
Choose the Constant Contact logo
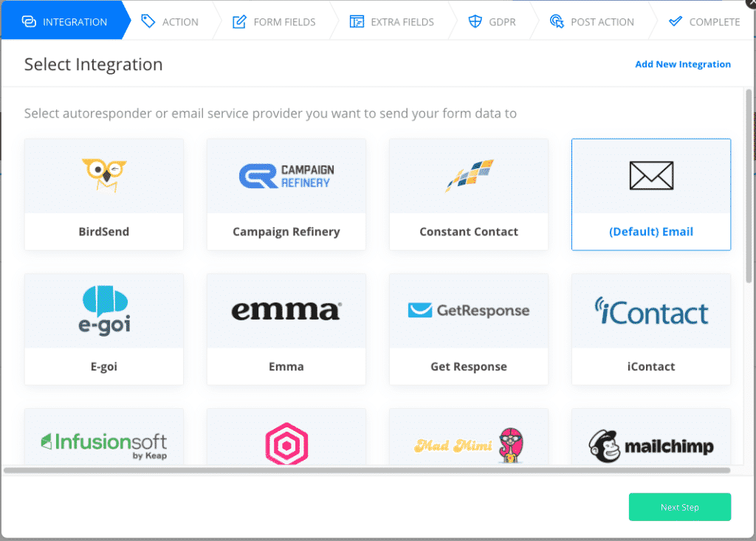point(469,176)
